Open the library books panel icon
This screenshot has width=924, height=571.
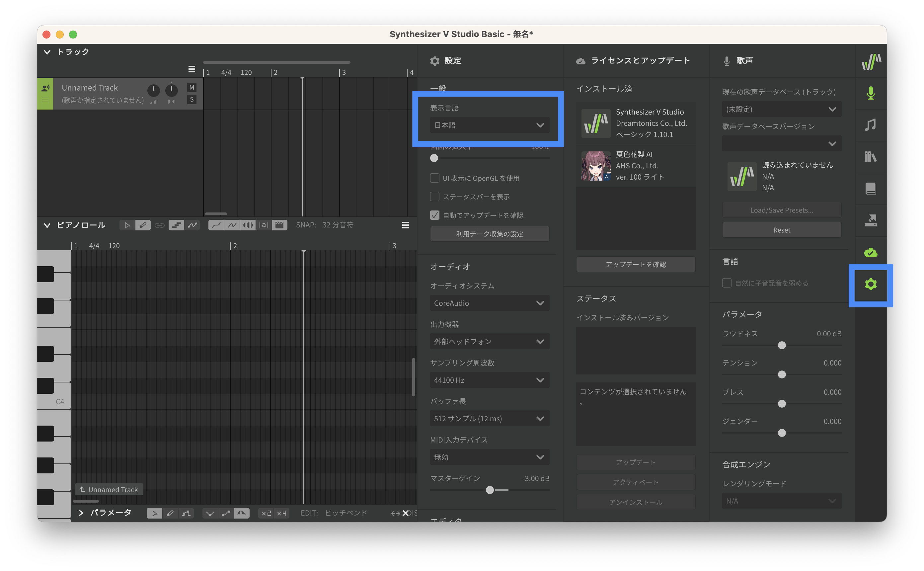pos(871,157)
